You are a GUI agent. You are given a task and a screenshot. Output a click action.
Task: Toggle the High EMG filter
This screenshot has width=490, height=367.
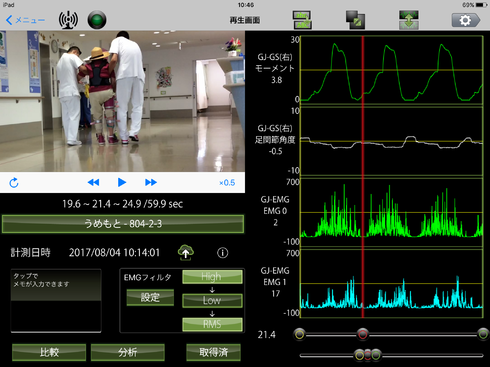[x=212, y=277]
